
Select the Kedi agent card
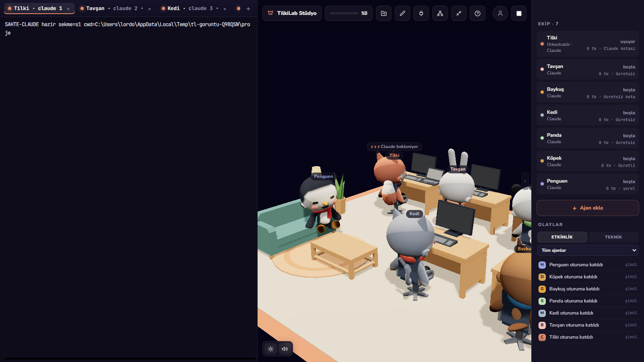click(x=588, y=115)
